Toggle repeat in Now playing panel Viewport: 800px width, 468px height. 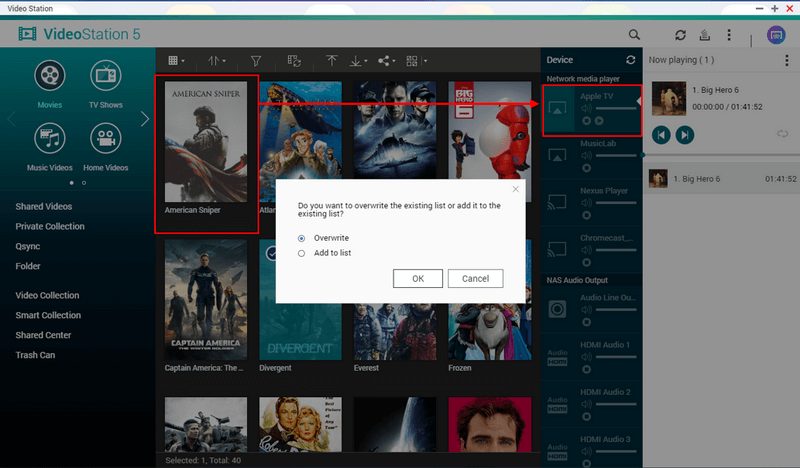782,134
